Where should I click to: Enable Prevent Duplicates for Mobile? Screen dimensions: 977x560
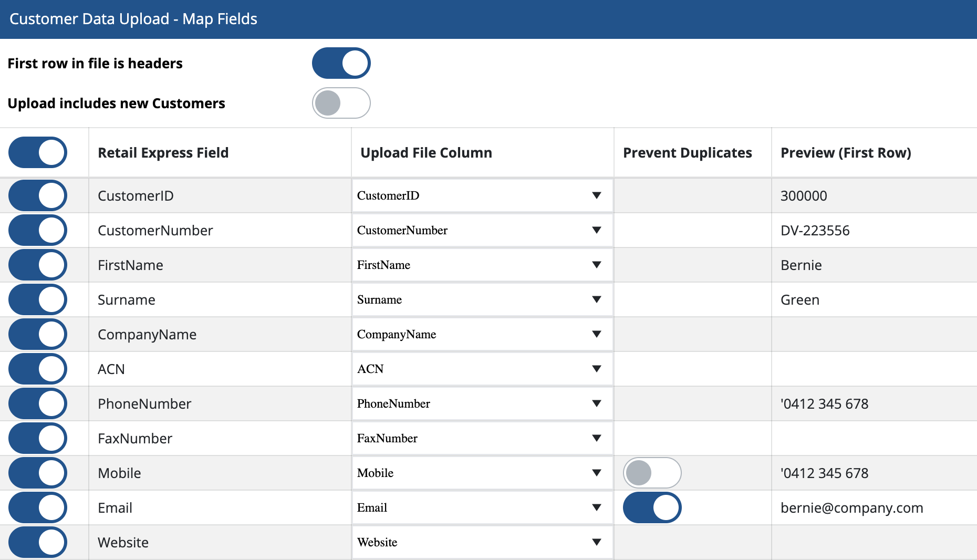tap(652, 473)
